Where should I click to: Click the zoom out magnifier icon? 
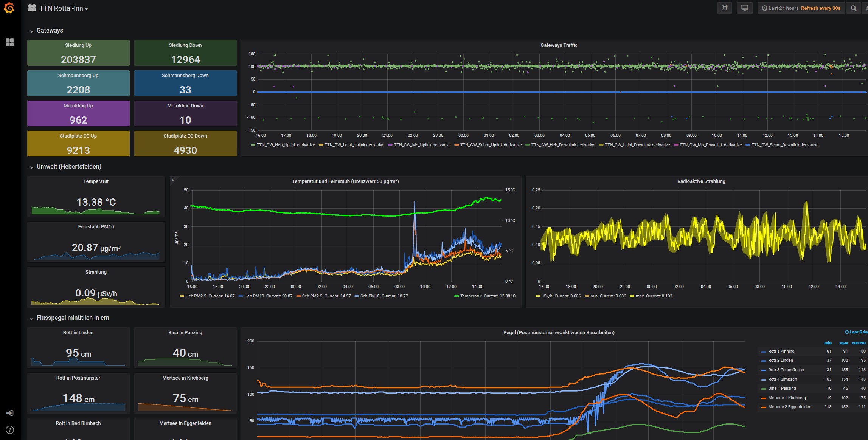tap(853, 8)
